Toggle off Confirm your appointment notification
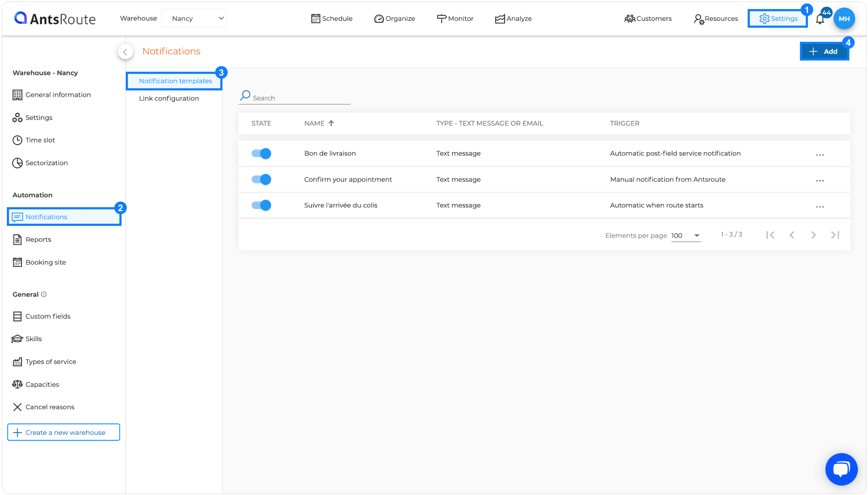This screenshot has width=868, height=495. pyautogui.click(x=261, y=179)
